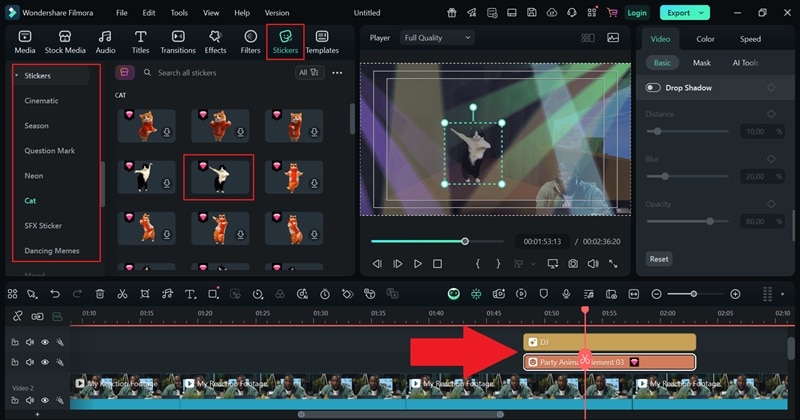
Task: Open the Transitions panel
Action: (178, 42)
